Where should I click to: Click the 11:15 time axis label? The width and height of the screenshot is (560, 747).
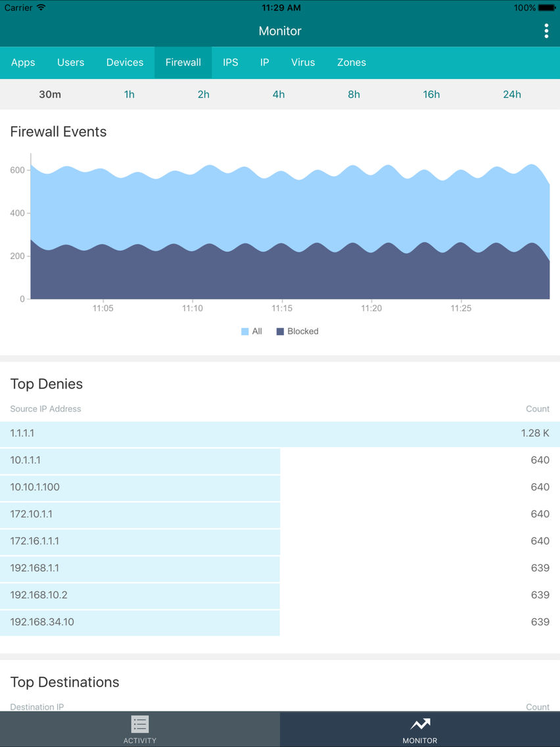point(282,308)
